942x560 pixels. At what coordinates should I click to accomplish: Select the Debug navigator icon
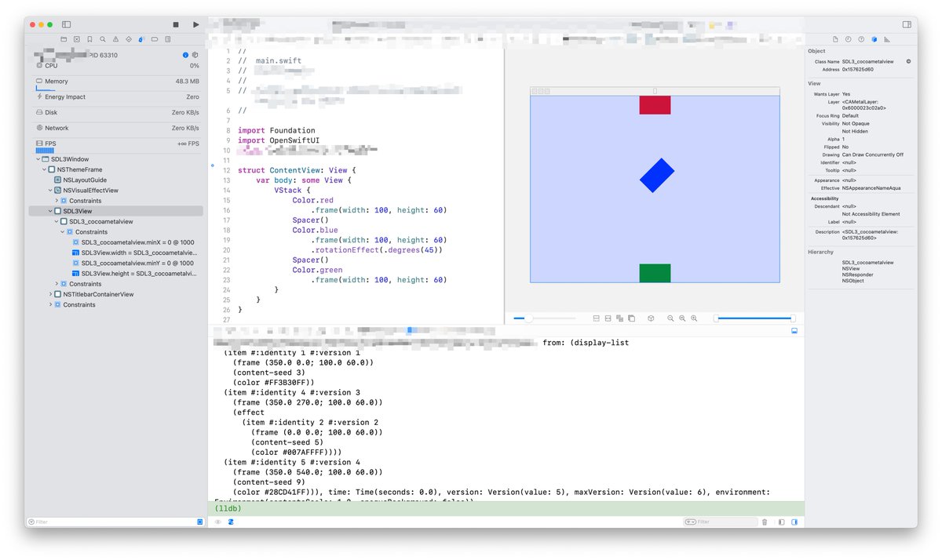141,38
